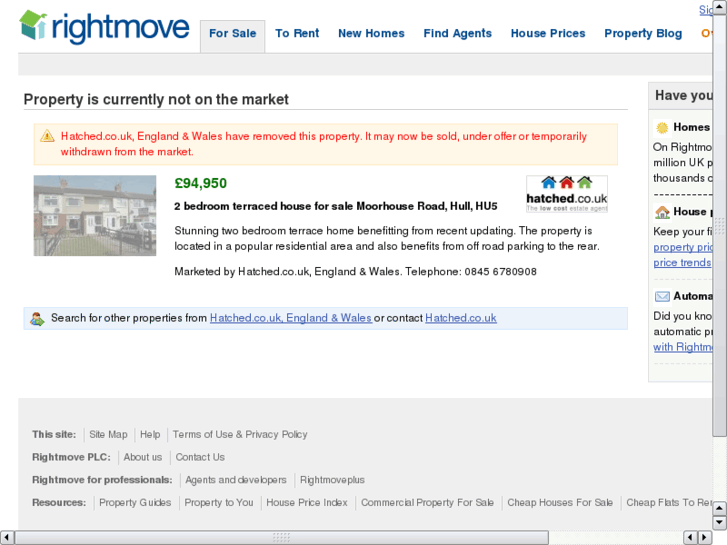Image resolution: width=727 pixels, height=545 pixels.
Task: Open the Help footer link
Action: (x=150, y=435)
